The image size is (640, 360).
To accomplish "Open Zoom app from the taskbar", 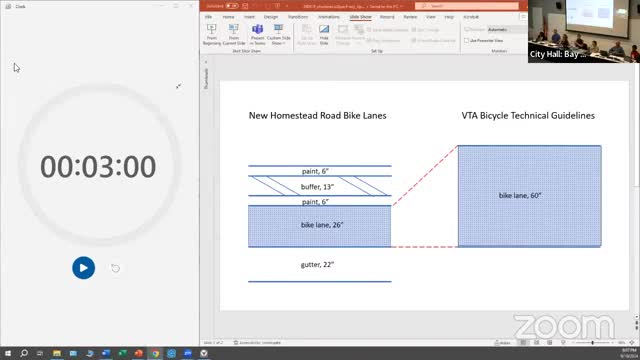I will click(188, 353).
